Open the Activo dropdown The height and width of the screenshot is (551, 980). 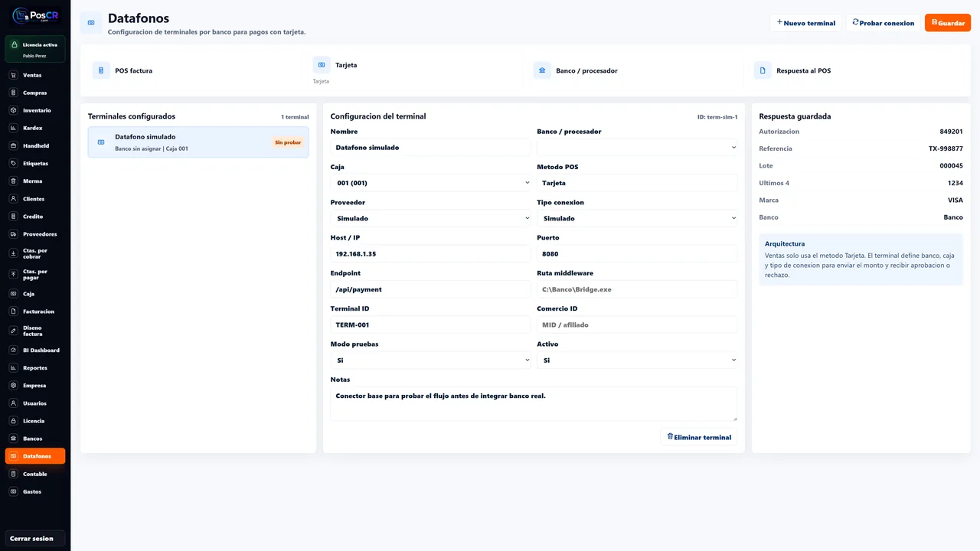click(x=637, y=360)
